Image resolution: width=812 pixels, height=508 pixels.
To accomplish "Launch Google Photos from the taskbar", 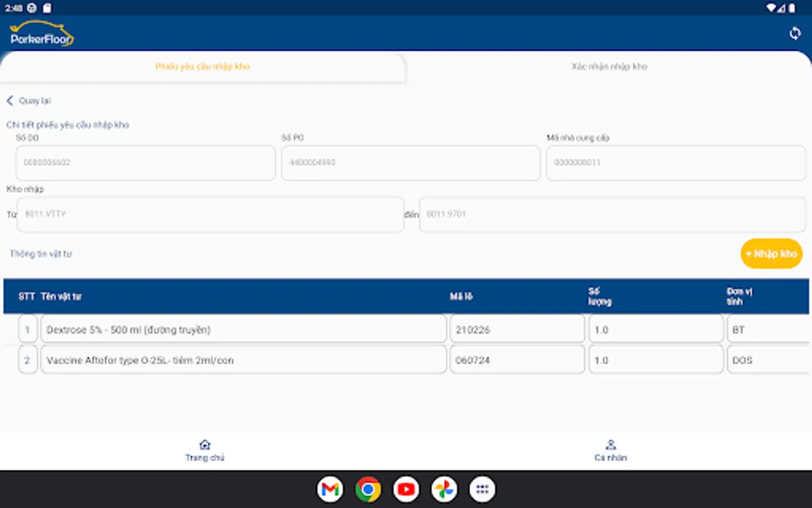I will [444, 489].
